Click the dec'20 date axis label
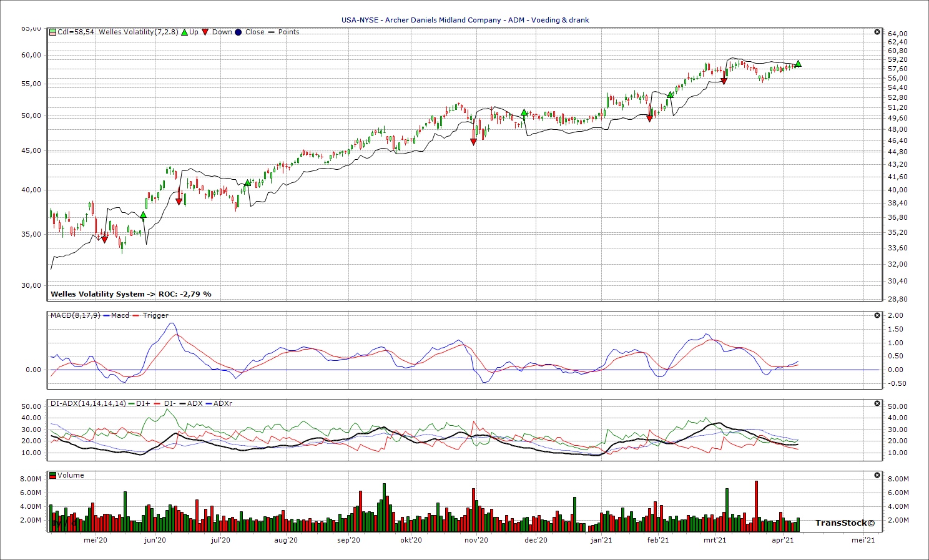Viewport: 929px width, 560px height. coord(536,540)
